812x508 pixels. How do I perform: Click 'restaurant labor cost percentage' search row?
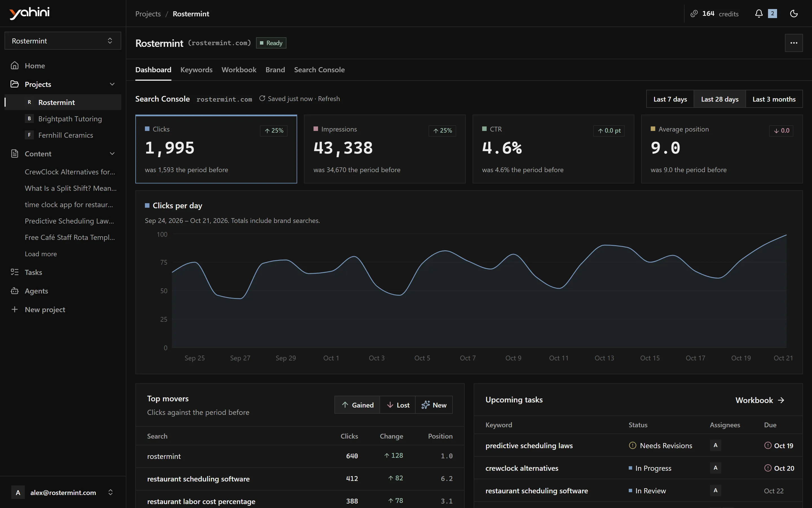300,500
